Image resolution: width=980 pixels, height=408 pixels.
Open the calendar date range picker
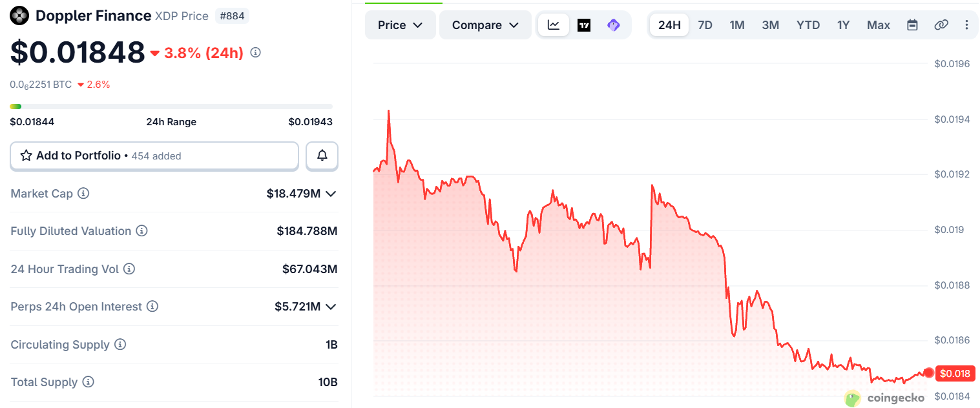[912, 25]
